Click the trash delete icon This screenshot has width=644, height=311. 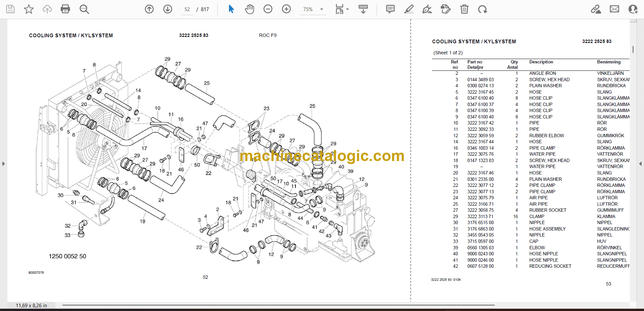click(464, 9)
